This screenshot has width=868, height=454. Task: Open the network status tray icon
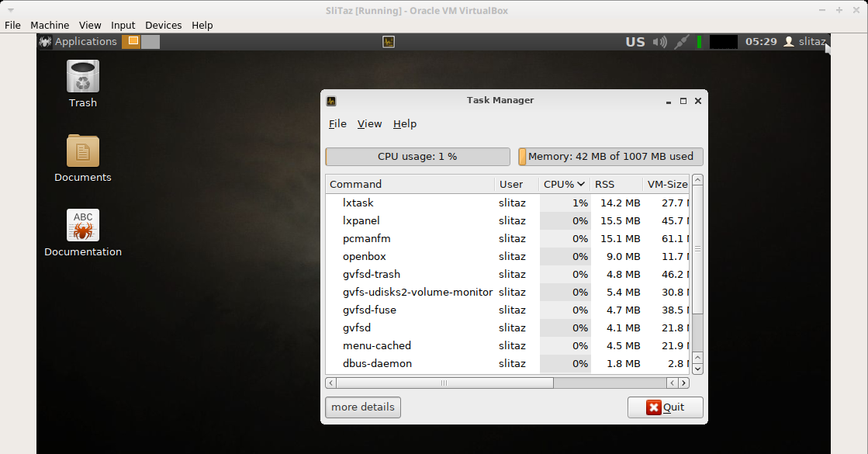(682, 42)
